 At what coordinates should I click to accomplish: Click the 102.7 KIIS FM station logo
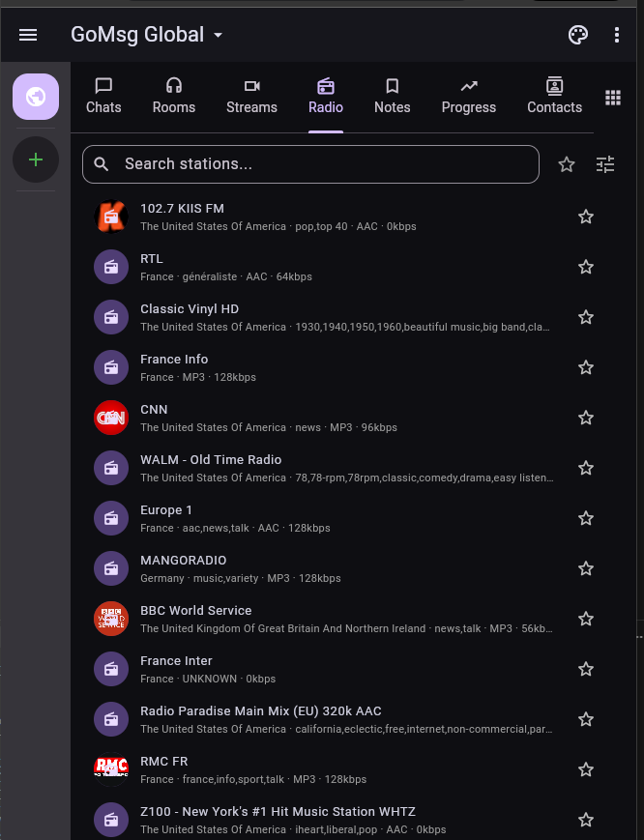click(x=111, y=217)
